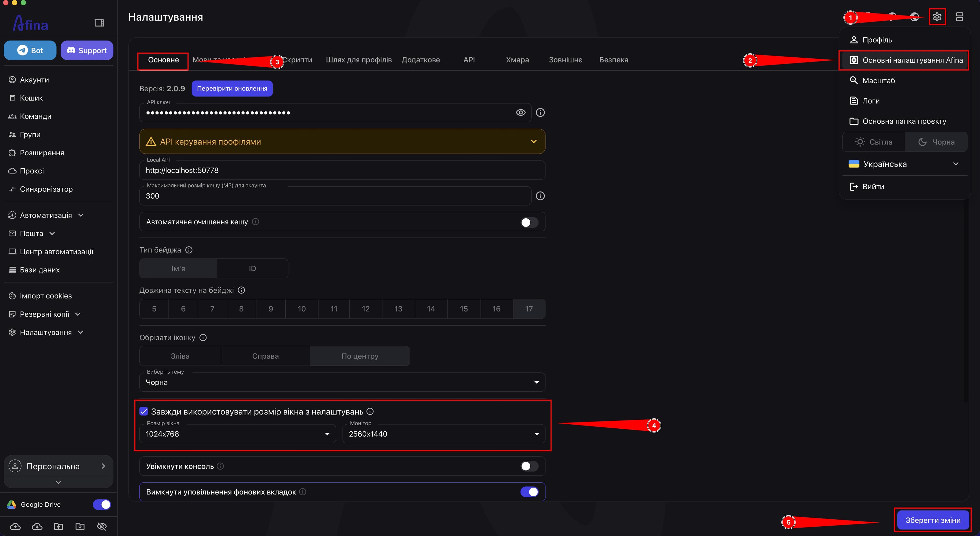Screen dimensions: 980x536
Task: Click the info icon beside cache size field
Action: click(x=540, y=196)
